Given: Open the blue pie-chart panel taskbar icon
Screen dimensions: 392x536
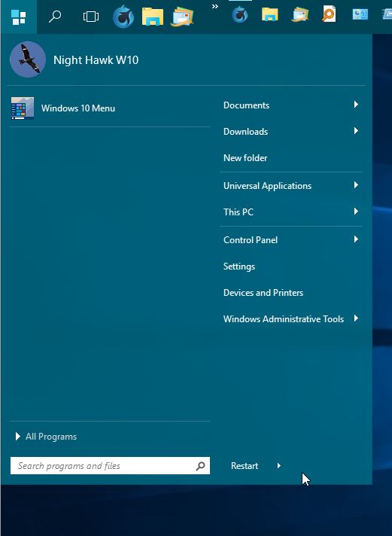Looking at the screenshot, I should tap(360, 14).
